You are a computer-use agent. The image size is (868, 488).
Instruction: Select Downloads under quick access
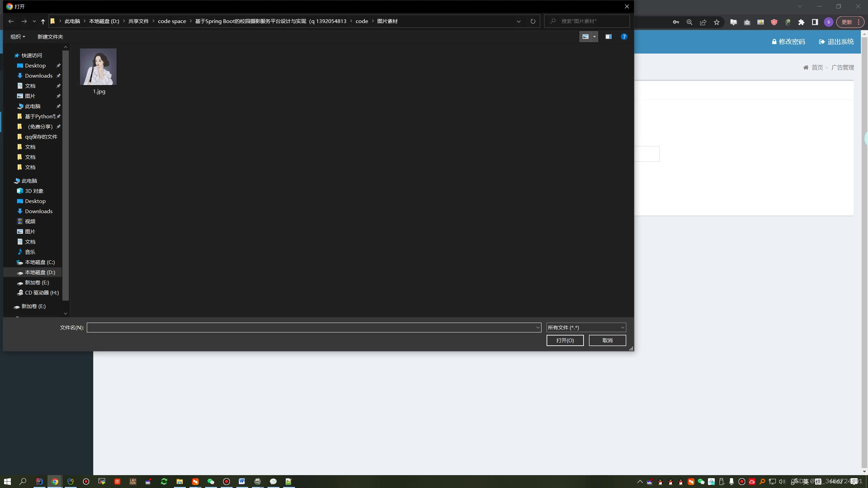[39, 76]
